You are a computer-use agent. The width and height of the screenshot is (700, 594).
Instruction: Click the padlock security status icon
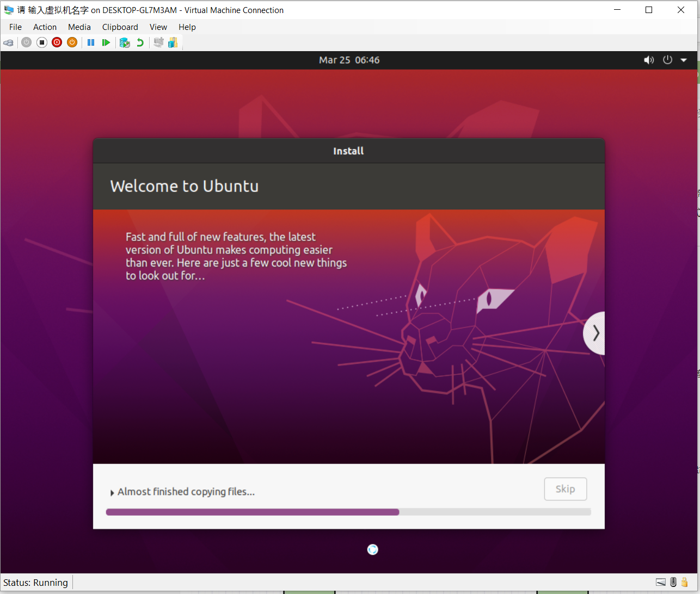[684, 583]
